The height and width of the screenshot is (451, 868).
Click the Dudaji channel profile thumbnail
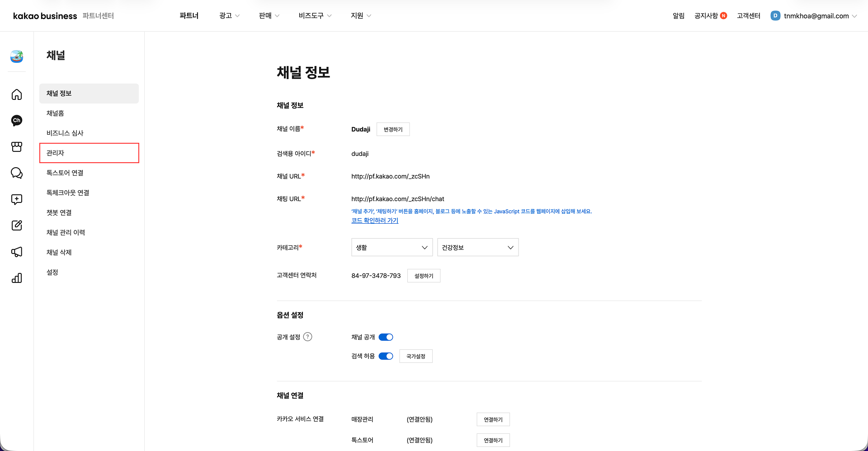16,57
